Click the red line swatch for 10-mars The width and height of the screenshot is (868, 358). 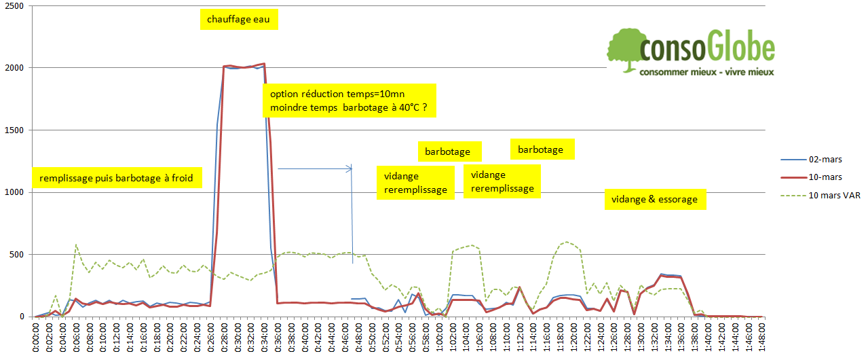(x=790, y=177)
